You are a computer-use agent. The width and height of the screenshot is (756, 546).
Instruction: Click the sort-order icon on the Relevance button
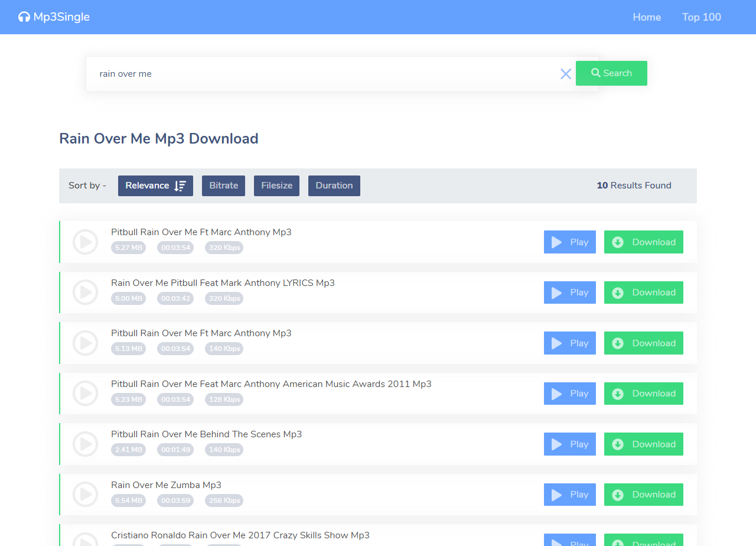click(x=179, y=186)
